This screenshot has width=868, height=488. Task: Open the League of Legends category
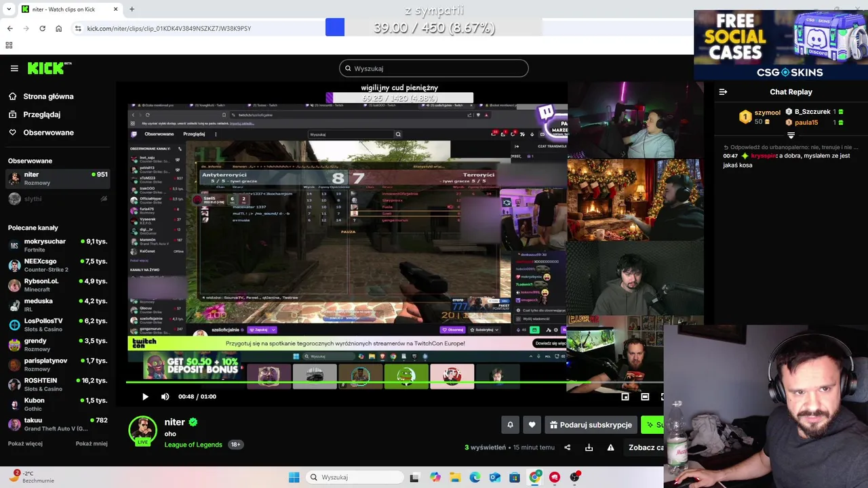point(193,445)
